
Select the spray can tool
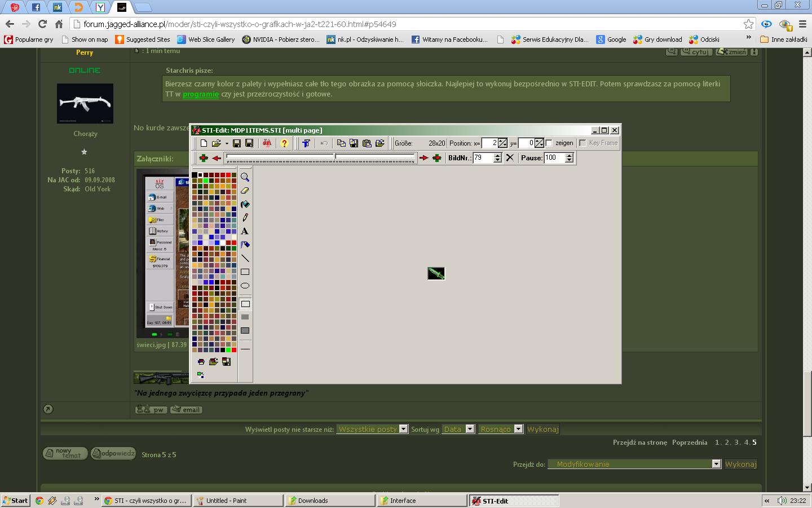point(245,245)
